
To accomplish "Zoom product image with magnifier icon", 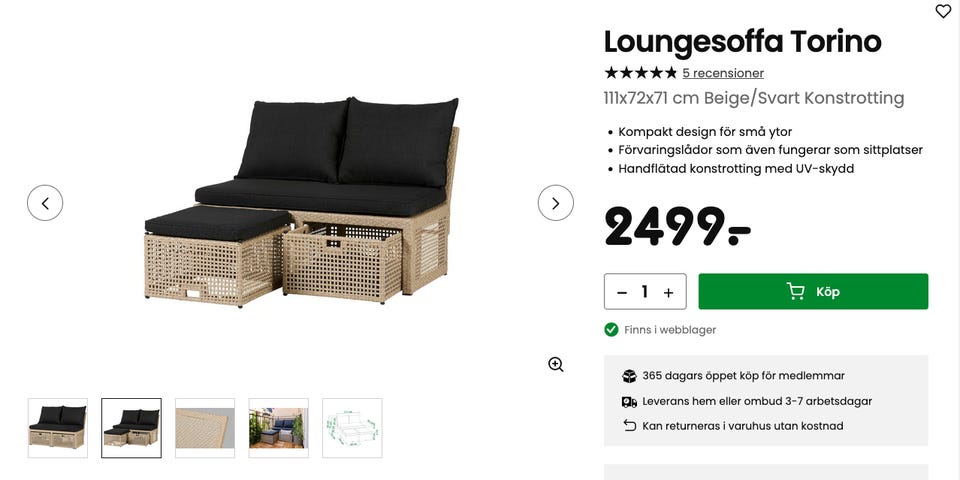I will pos(555,365).
